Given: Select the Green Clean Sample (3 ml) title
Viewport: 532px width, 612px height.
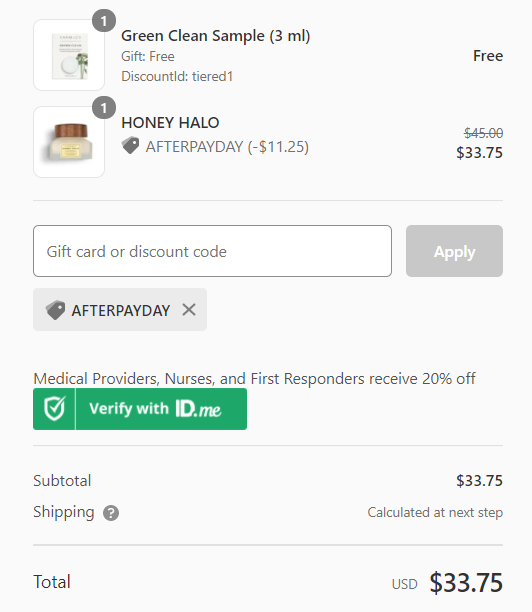Looking at the screenshot, I should click(x=215, y=36).
